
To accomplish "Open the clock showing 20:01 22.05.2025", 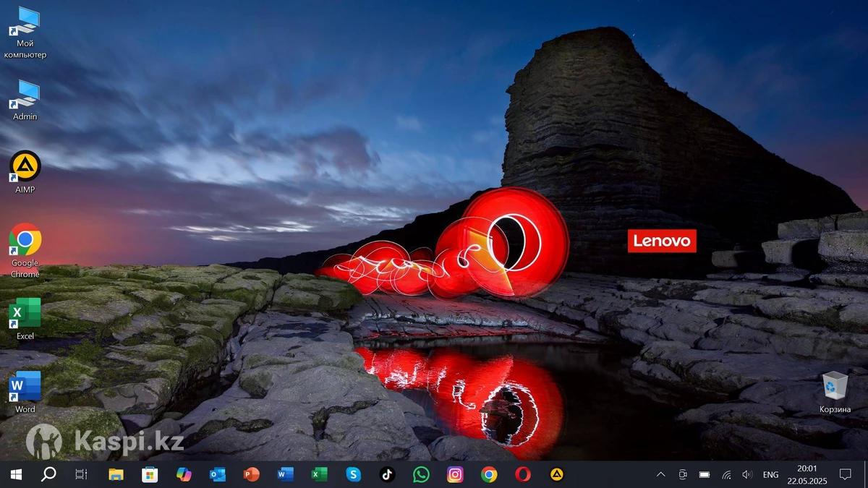I will click(x=807, y=474).
